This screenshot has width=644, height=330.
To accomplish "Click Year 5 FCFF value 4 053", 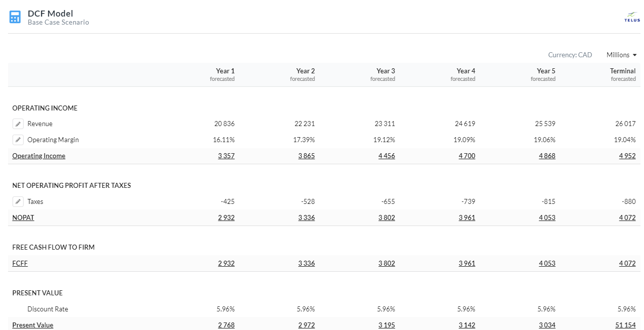I will pos(547,264).
